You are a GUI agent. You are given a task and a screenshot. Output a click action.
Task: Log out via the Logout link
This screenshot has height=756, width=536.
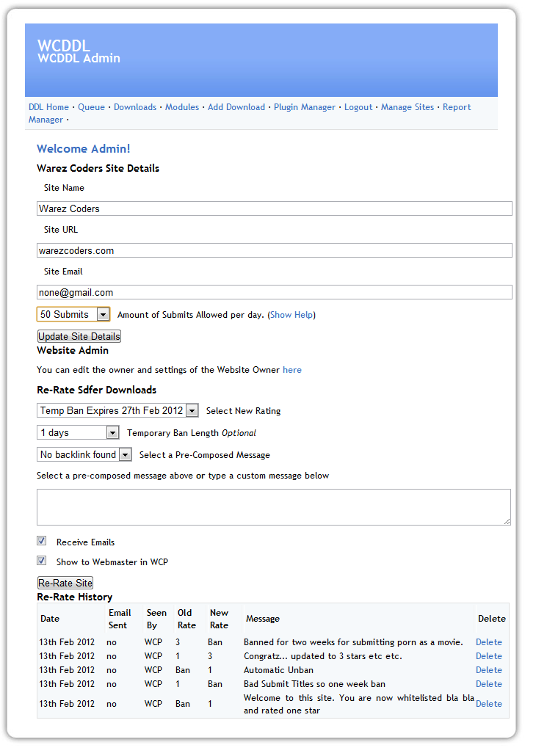point(358,107)
